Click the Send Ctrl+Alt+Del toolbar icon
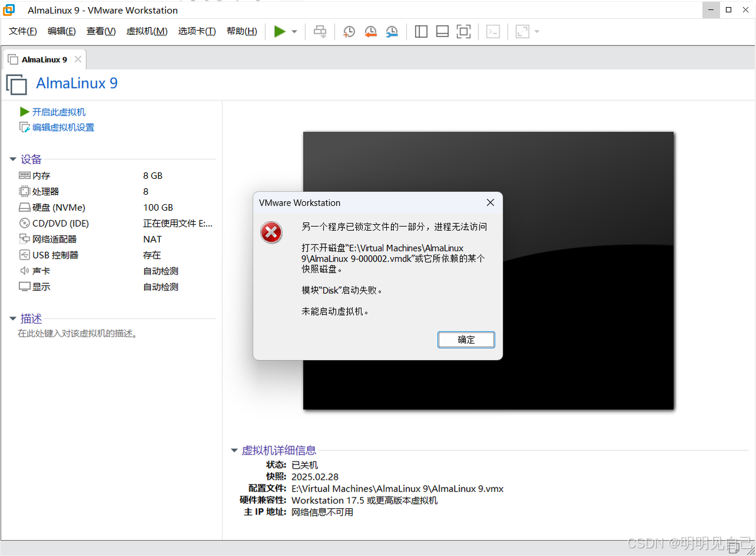This screenshot has height=556, width=756. pyautogui.click(x=320, y=31)
